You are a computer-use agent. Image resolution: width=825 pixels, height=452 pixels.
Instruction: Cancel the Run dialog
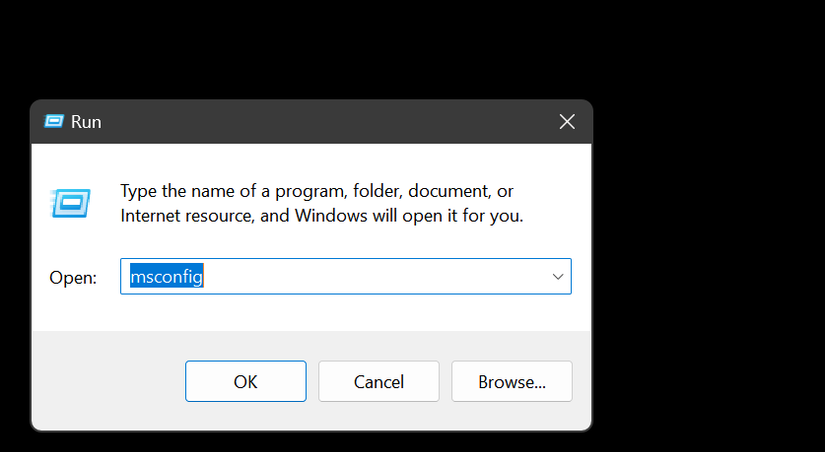pos(379,381)
